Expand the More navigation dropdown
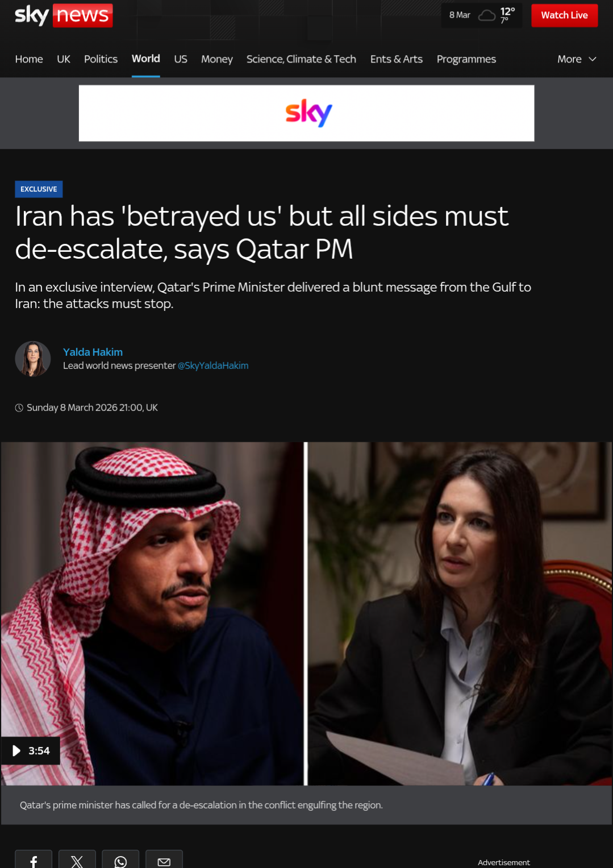This screenshot has width=613, height=868. [x=577, y=59]
